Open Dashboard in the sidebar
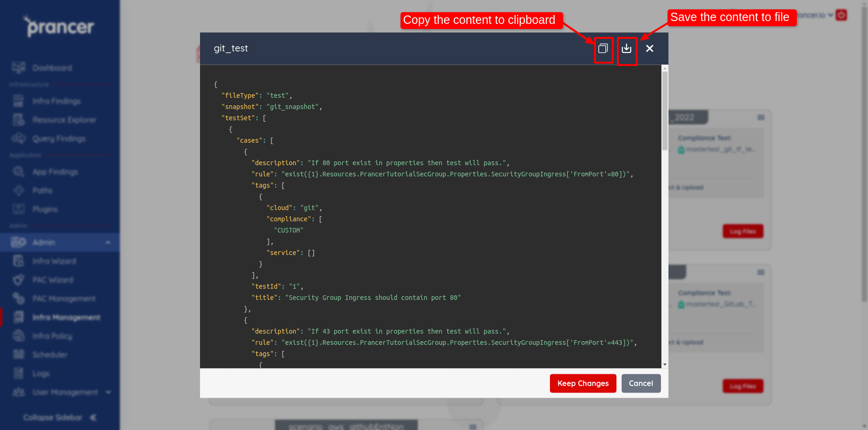 52,68
